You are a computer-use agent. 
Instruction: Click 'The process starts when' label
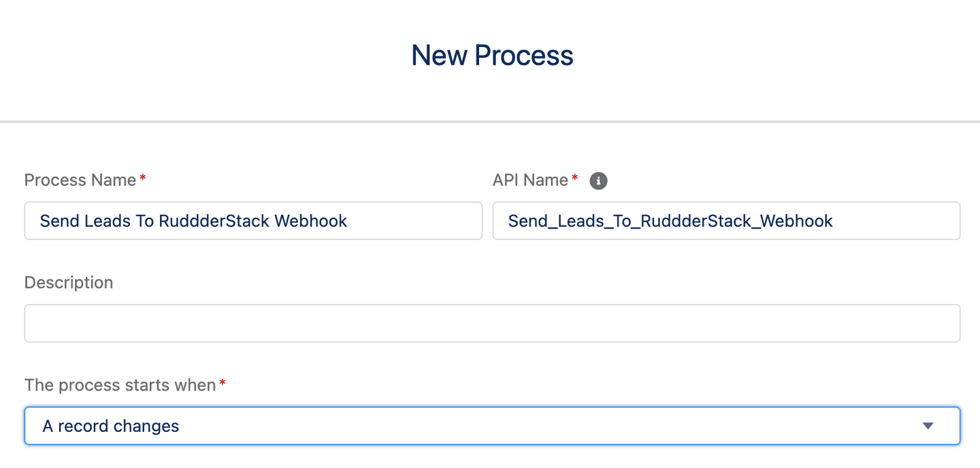pos(120,385)
